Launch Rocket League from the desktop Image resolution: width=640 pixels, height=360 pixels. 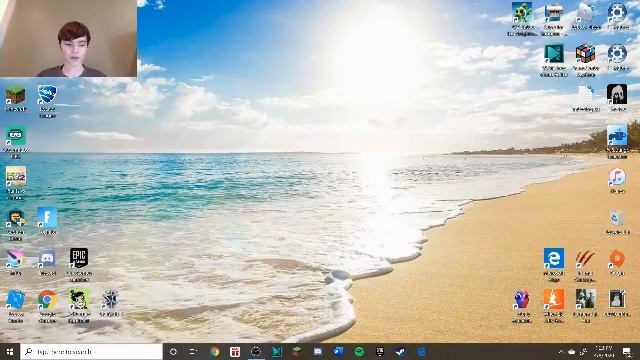47,101
